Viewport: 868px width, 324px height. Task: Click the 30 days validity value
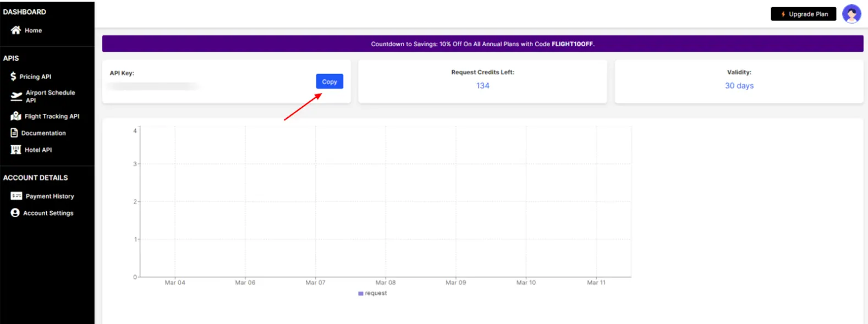pos(739,86)
